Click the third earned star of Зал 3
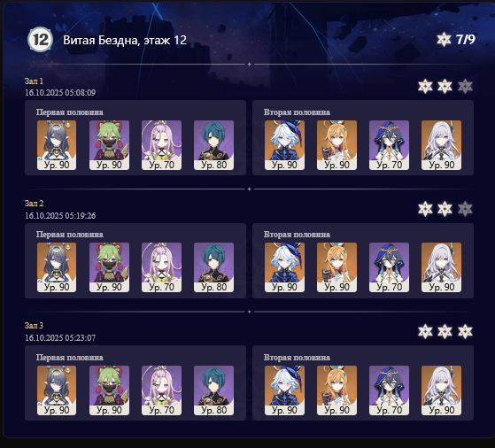This screenshot has height=448, width=495. 465,331
